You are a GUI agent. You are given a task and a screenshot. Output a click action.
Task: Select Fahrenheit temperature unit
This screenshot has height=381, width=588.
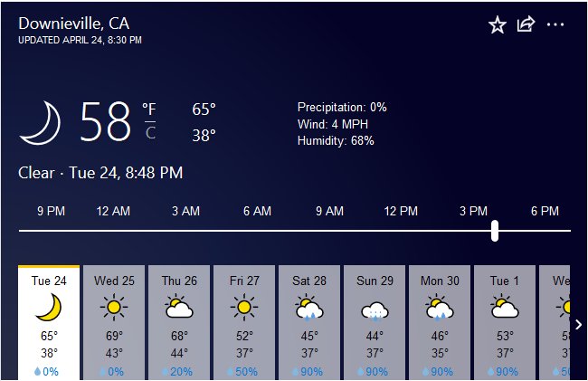click(149, 110)
